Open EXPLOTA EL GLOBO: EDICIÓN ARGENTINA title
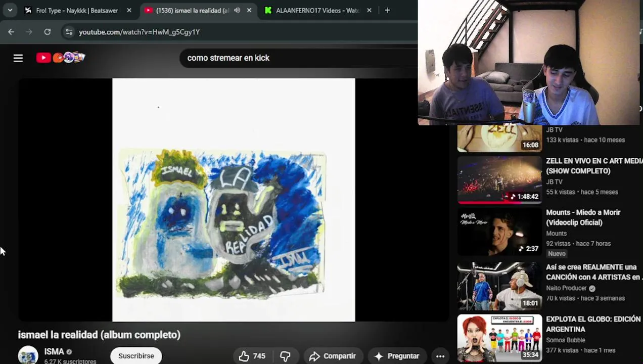643x364 pixels. (x=593, y=324)
